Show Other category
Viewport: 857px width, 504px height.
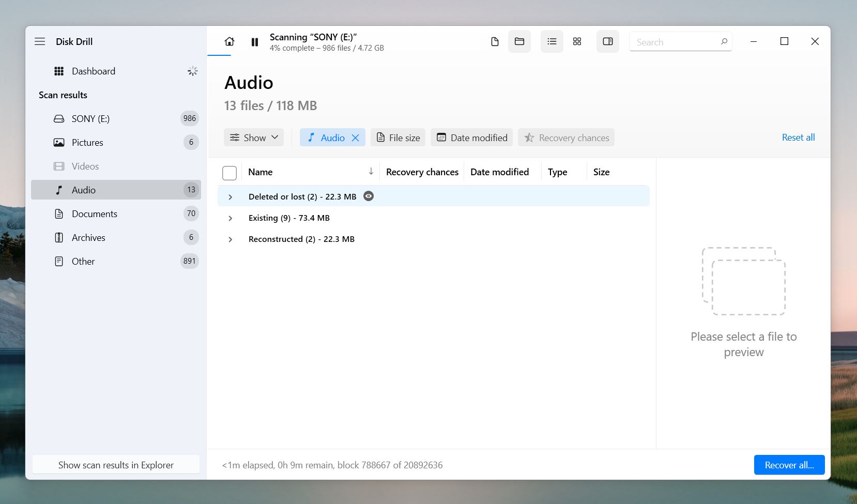116,261
